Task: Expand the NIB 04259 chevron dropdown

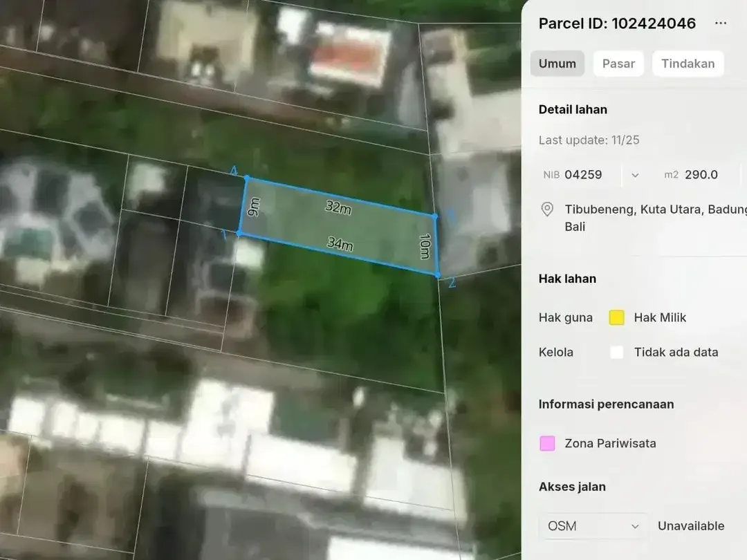Action: tap(635, 175)
